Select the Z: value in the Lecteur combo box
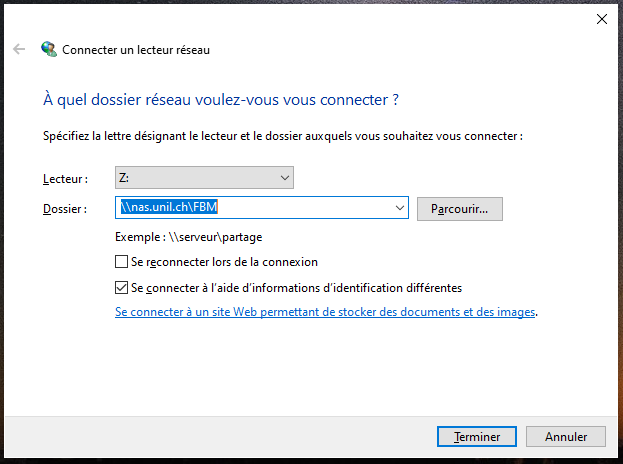 [x=195, y=179]
